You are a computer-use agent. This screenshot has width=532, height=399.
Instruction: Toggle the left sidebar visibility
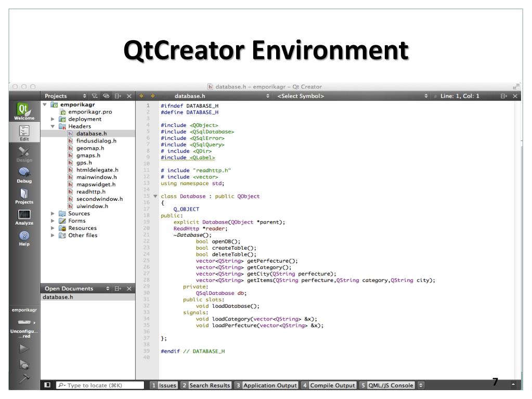pyautogui.click(x=47, y=385)
